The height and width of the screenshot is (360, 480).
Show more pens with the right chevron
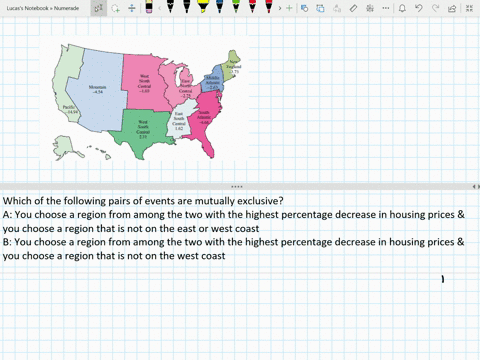click(280, 8)
